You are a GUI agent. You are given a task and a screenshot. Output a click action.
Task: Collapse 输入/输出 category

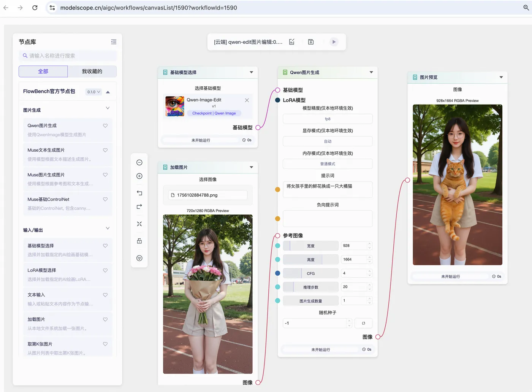point(108,229)
